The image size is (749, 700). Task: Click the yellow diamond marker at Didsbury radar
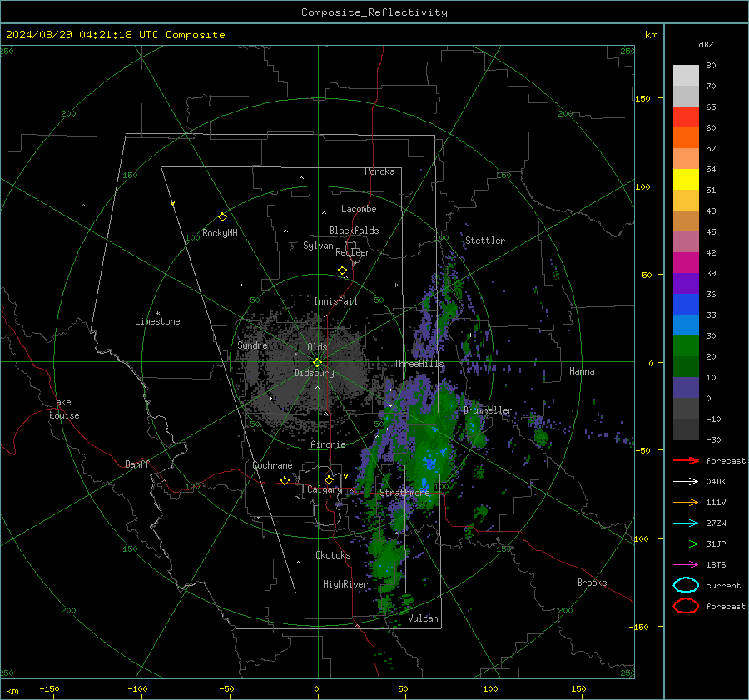tap(317, 363)
